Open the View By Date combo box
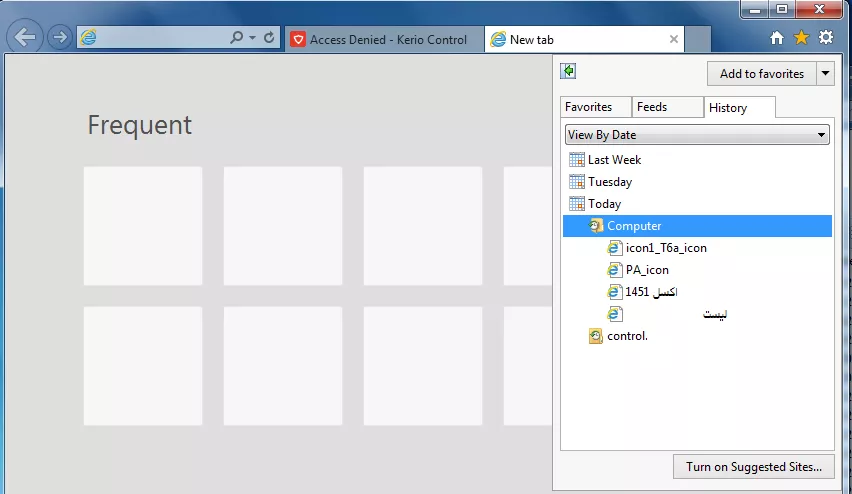Image resolution: width=852 pixels, height=494 pixels. (x=697, y=135)
